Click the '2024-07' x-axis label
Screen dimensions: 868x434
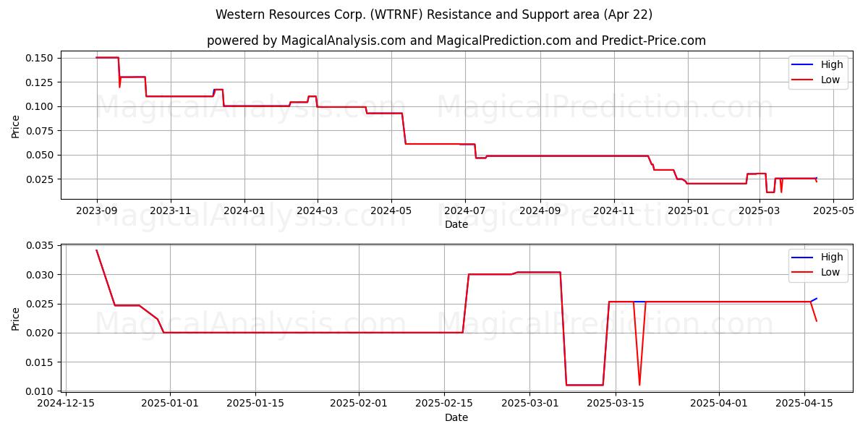click(465, 210)
